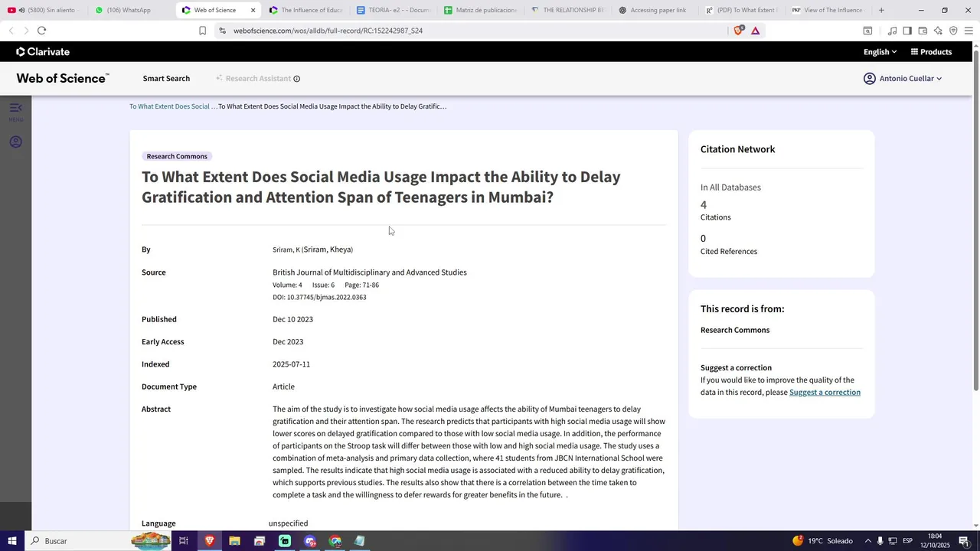
Task: Open File Explorer from taskbar
Action: click(234, 541)
